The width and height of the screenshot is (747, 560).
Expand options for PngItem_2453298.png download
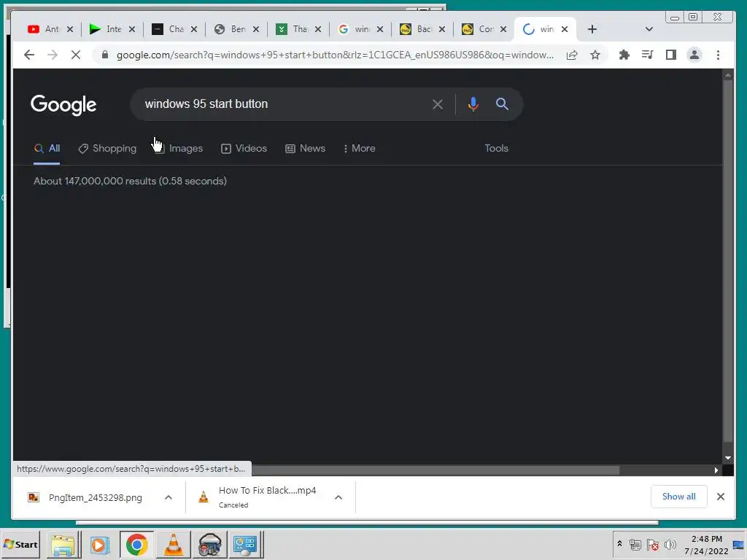pyautogui.click(x=169, y=497)
